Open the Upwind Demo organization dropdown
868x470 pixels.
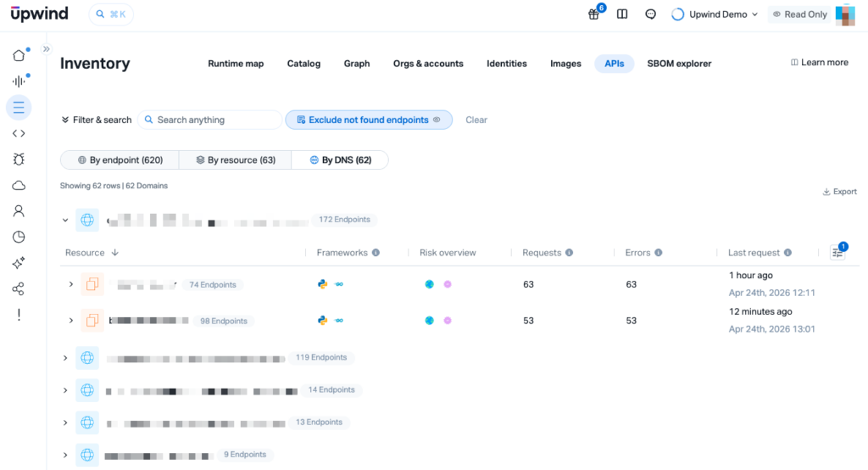(x=715, y=14)
